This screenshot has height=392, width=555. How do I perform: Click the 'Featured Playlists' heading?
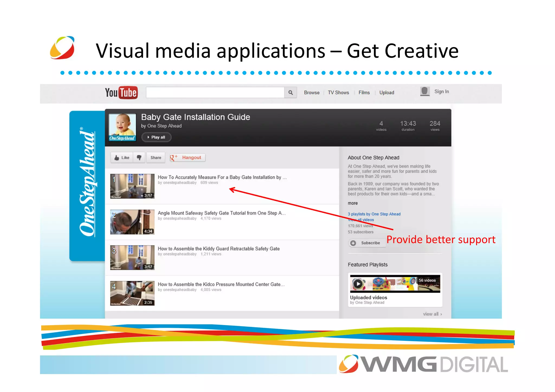click(367, 265)
